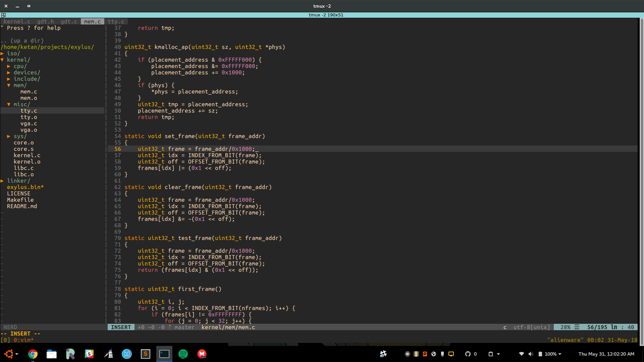The image size is (644, 362).
Task: Switch to the gdt.c tab
Action: point(69,21)
